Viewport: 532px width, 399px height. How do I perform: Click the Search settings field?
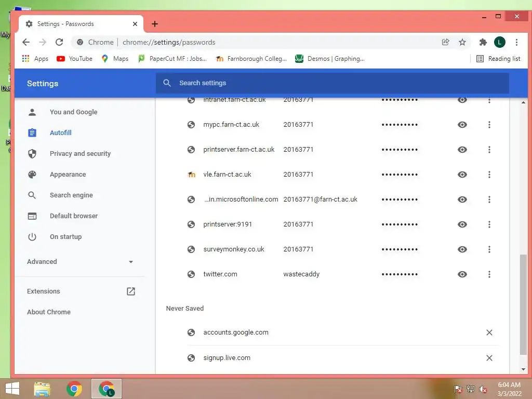tap(332, 83)
